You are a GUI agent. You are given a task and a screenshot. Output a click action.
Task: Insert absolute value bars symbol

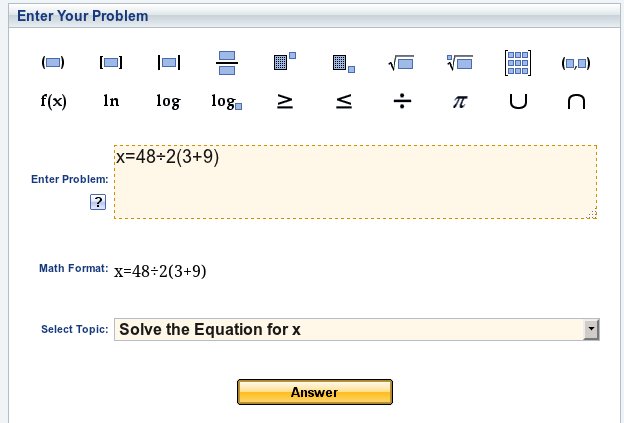click(x=169, y=62)
